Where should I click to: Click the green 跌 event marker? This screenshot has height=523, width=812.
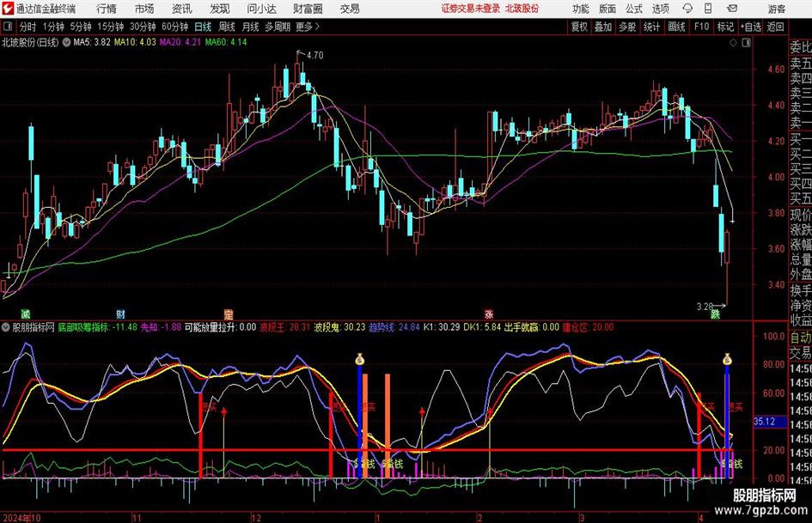click(x=715, y=313)
